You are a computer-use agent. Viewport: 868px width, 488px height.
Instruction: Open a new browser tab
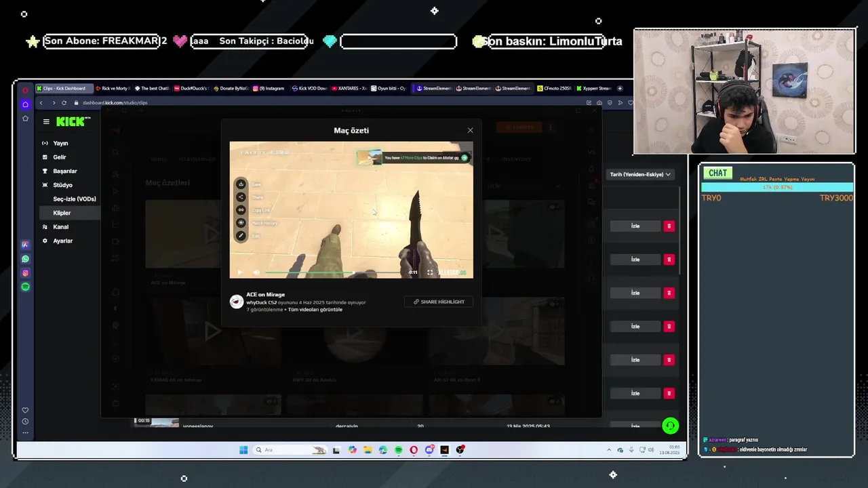tap(620, 88)
